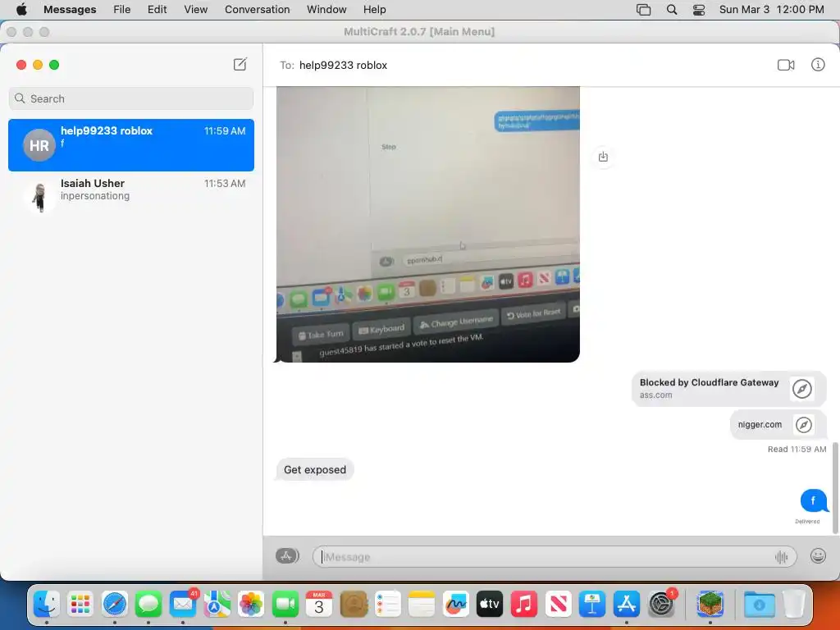
Task: Click the received screenshot image
Action: point(428,225)
